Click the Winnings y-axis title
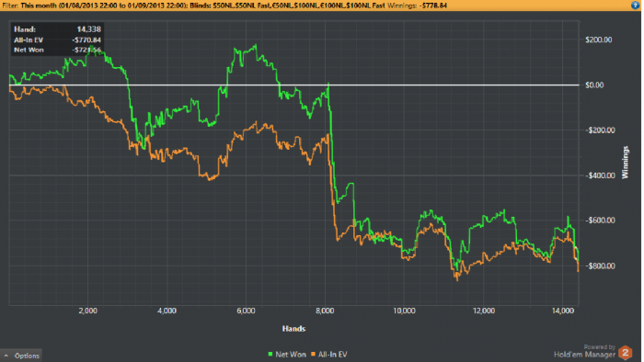644x362 pixels. coord(625,163)
